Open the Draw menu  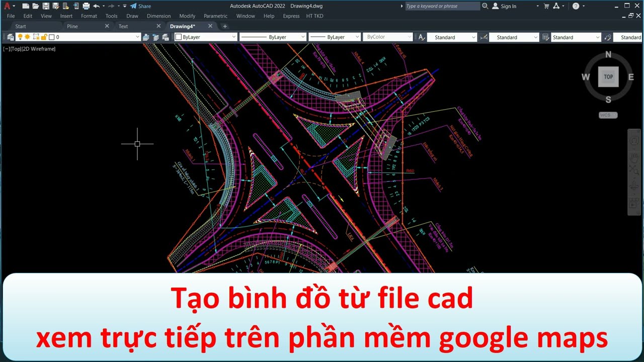point(132,16)
